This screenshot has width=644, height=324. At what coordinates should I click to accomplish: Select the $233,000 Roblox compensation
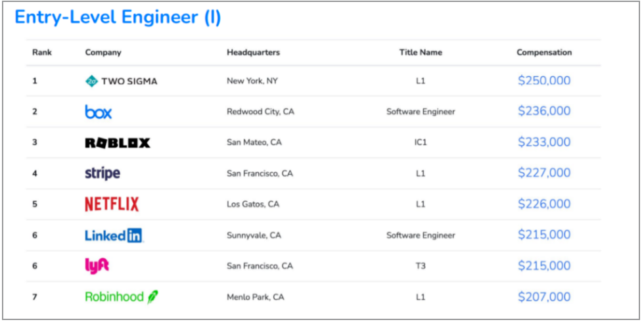(544, 142)
